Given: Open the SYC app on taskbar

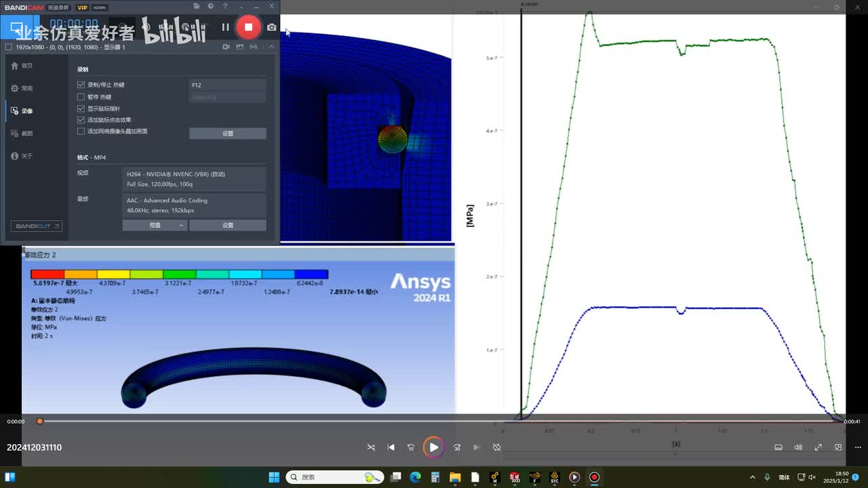Looking at the screenshot, I should point(555,477).
